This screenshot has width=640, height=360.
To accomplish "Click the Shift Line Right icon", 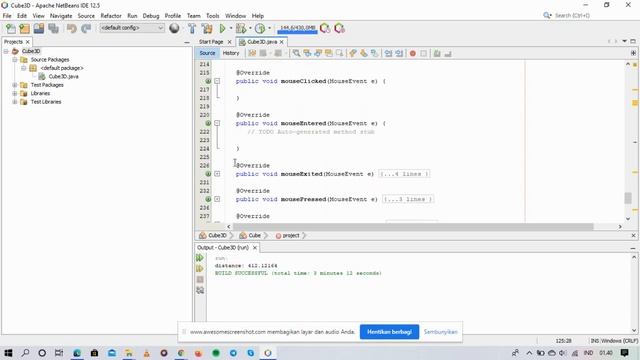I will point(399,53).
